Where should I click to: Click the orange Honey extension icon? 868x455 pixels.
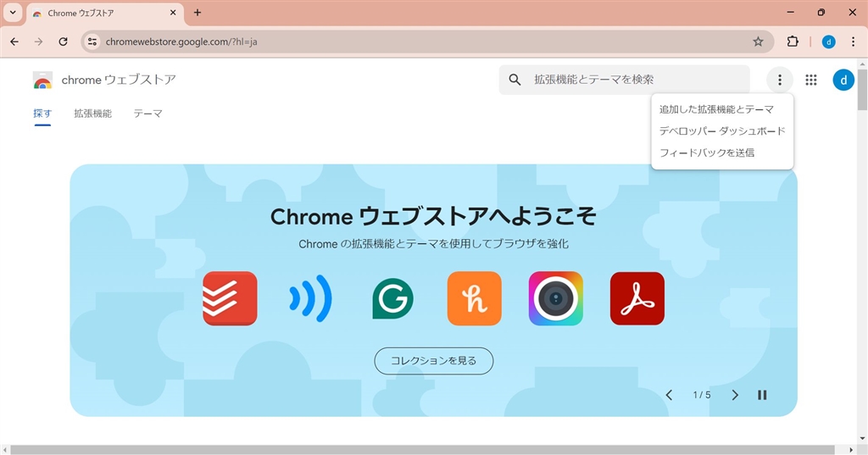point(475,298)
